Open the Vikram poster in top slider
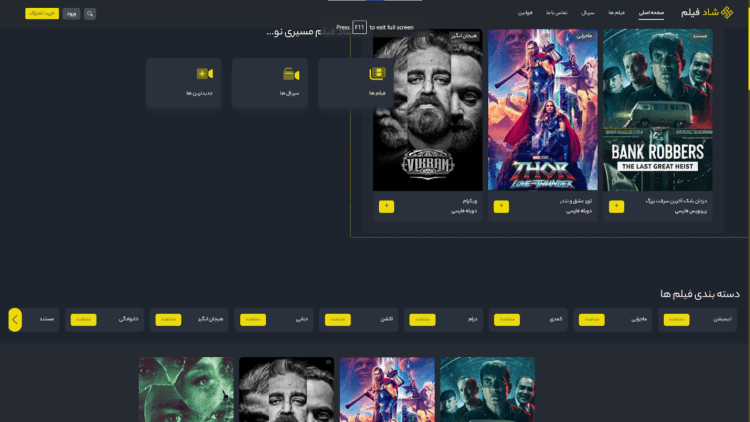750x422 pixels. pyautogui.click(x=428, y=110)
